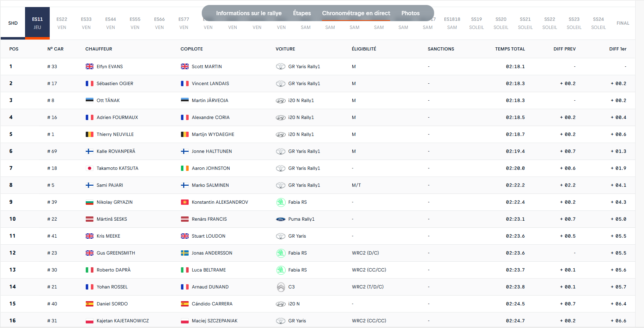Screen dimensions: 644x328
Task: Click the Ford logo beside Puma Rally1
Action: [x=281, y=219]
